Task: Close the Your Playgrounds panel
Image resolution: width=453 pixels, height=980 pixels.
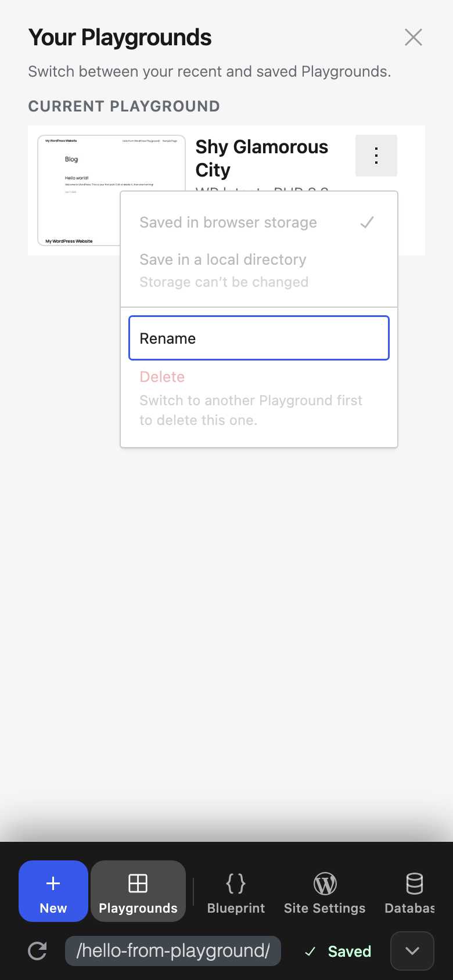Action: [x=414, y=37]
